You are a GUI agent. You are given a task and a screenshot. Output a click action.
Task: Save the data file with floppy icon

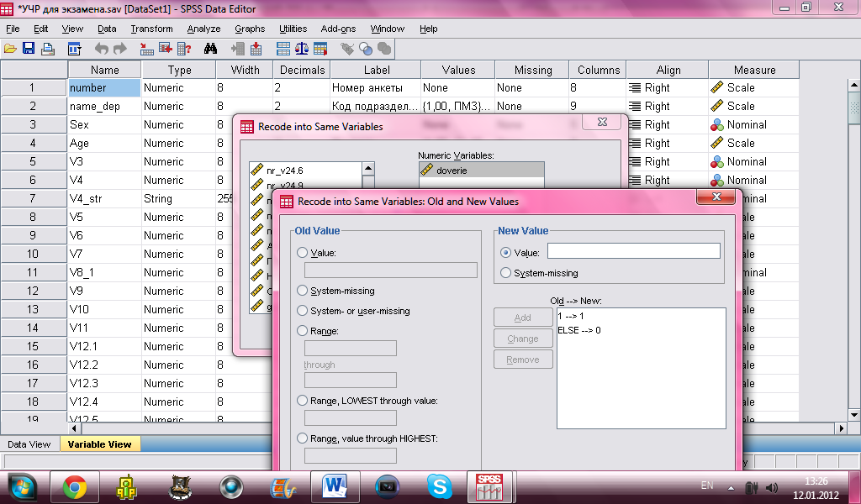[29, 49]
